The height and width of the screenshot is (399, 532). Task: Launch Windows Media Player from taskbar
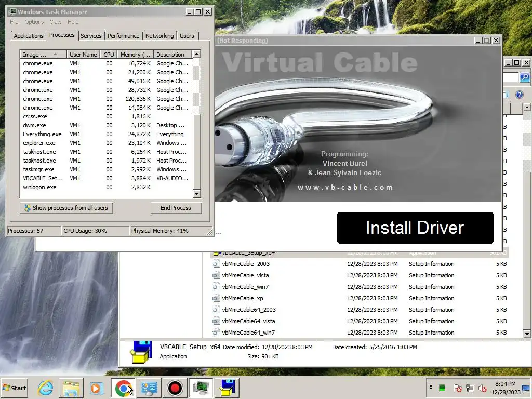[96, 388]
